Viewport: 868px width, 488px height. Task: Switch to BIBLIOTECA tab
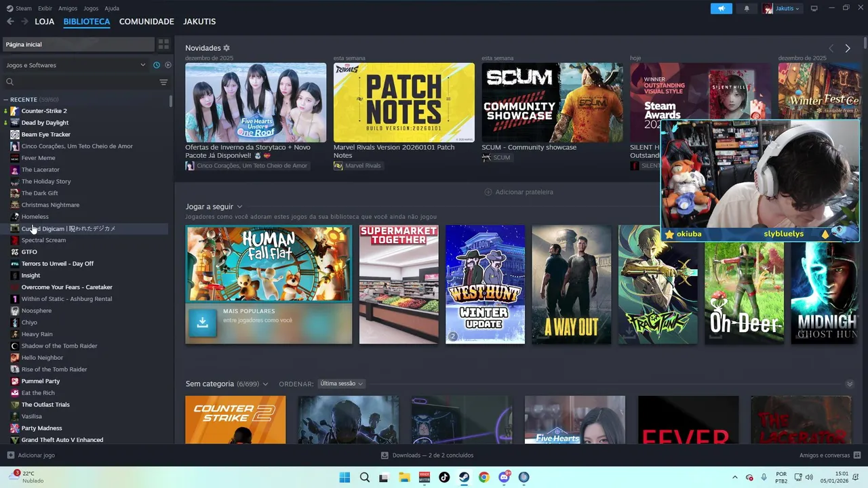click(87, 22)
